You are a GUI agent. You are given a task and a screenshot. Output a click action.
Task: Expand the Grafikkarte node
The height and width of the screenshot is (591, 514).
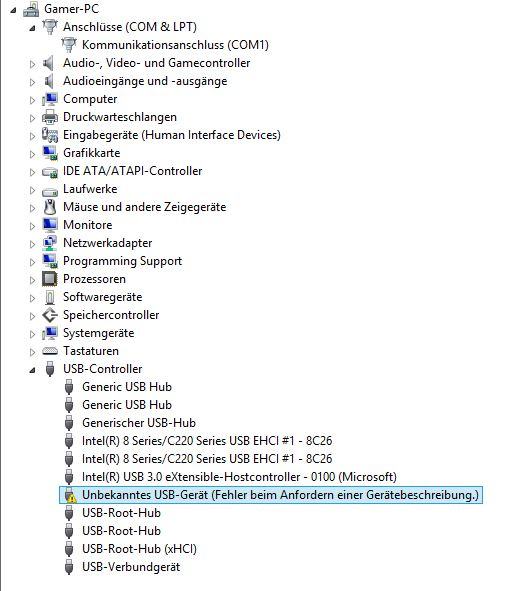pos(32,154)
